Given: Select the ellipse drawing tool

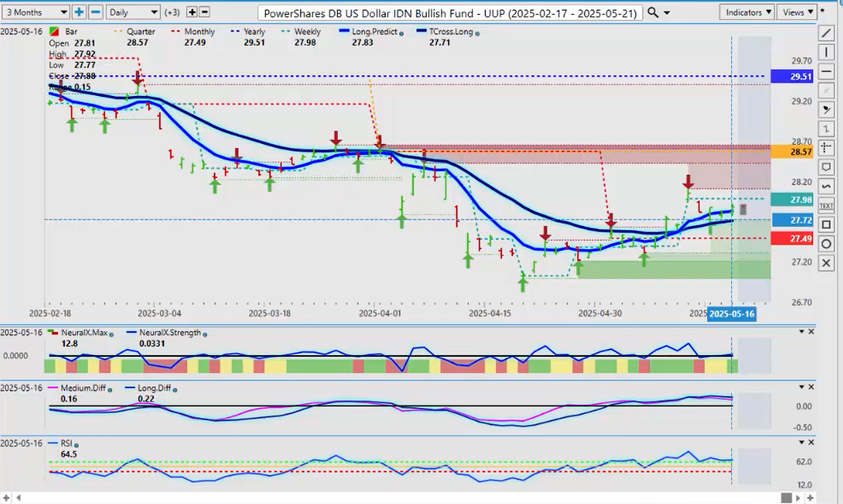Looking at the screenshot, I should pos(826,243).
